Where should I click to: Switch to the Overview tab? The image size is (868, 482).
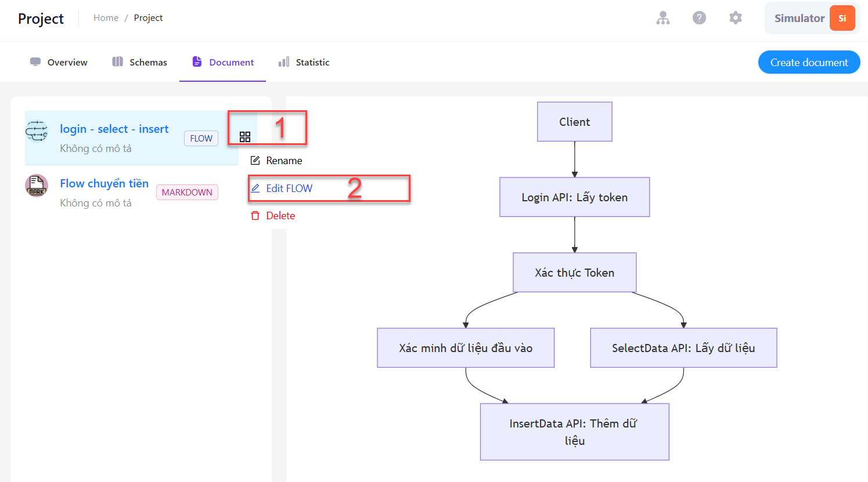(58, 62)
